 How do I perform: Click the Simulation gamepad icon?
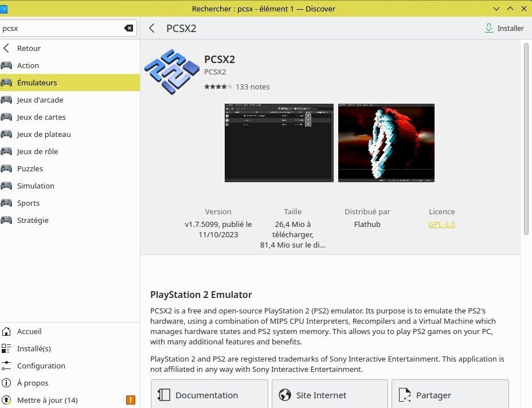coord(6,186)
